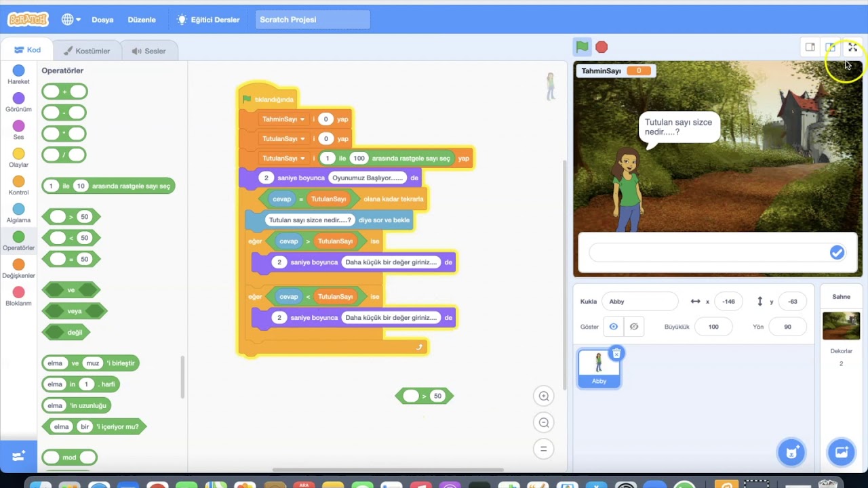Click the green flag run button
This screenshot has height=488, width=868.
(x=582, y=47)
